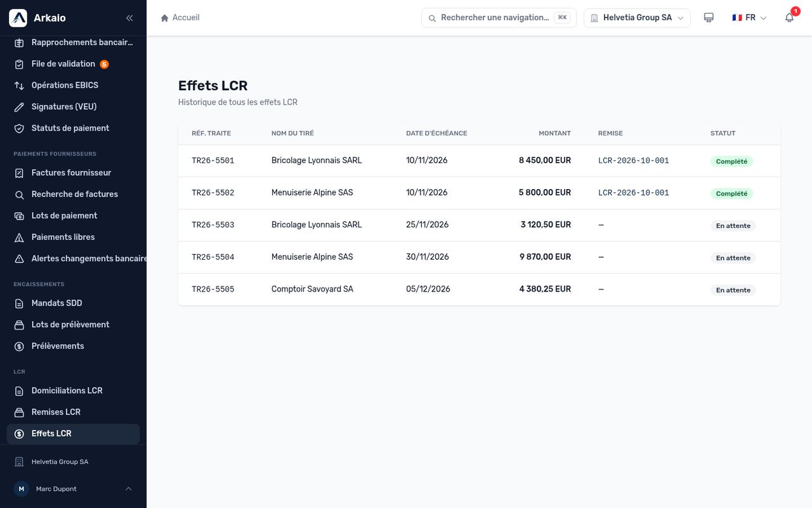The height and width of the screenshot is (508, 812).
Task: Click the DATE D'ÉCHÉANCE column header
Action: 436,133
